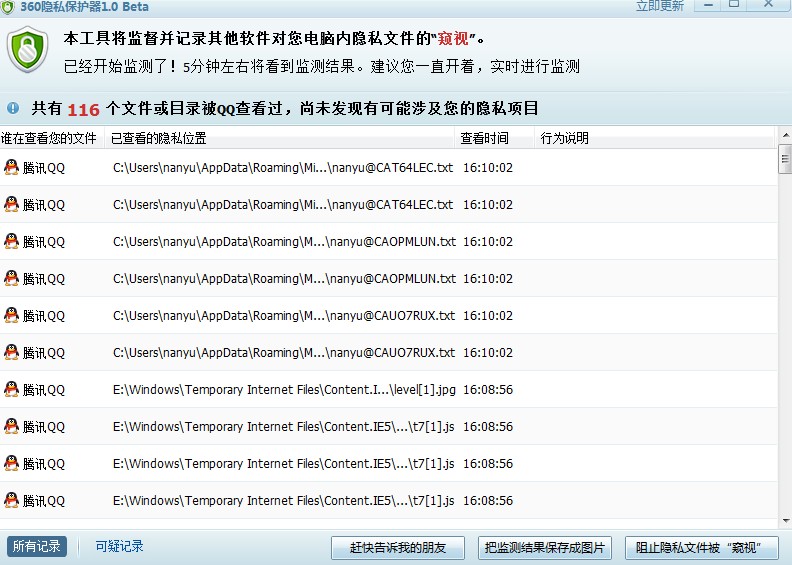Click the large green padlock shield icon
Image resolution: width=792 pixels, height=565 pixels.
click(27, 49)
